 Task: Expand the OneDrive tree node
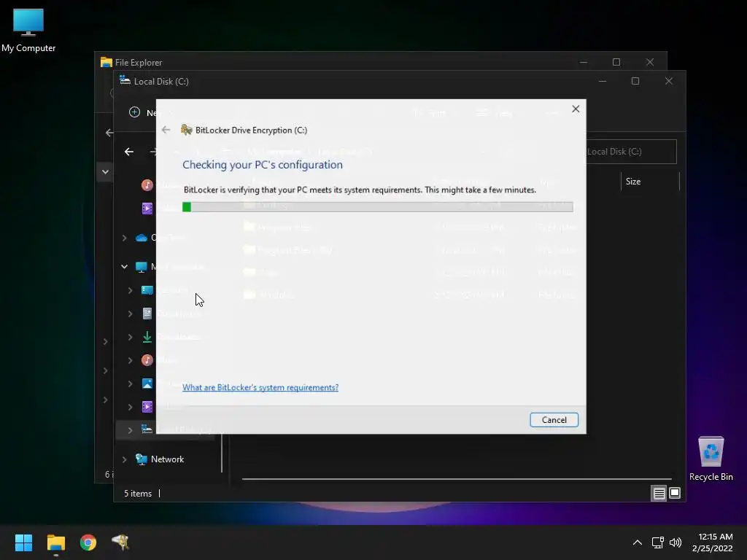[x=124, y=238]
